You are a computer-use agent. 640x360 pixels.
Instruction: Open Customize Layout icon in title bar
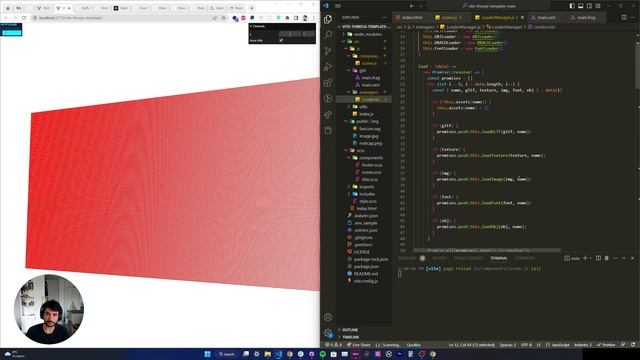click(x=598, y=6)
